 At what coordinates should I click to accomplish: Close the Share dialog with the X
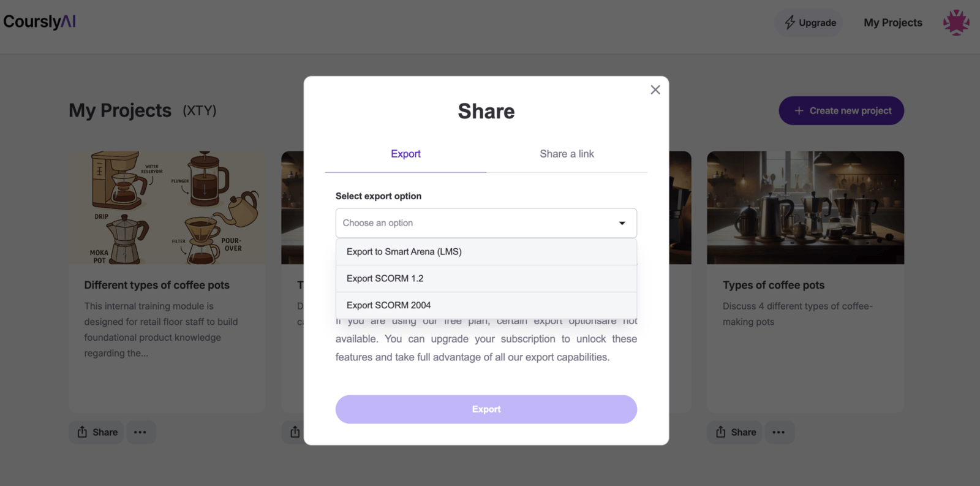[x=655, y=89]
